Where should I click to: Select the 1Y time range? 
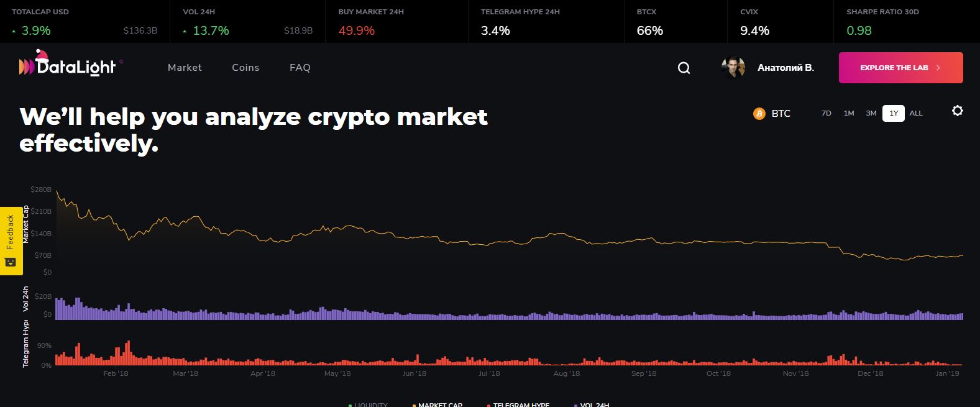coord(893,113)
